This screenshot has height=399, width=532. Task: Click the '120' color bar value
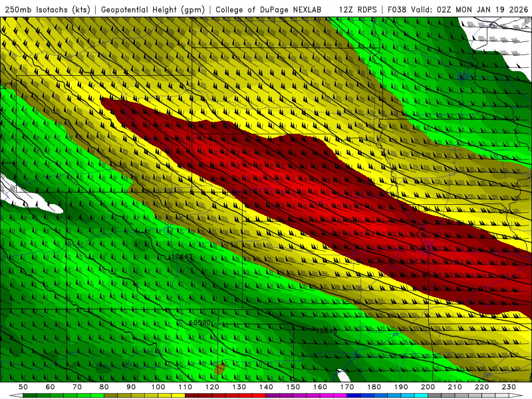pos(212,387)
